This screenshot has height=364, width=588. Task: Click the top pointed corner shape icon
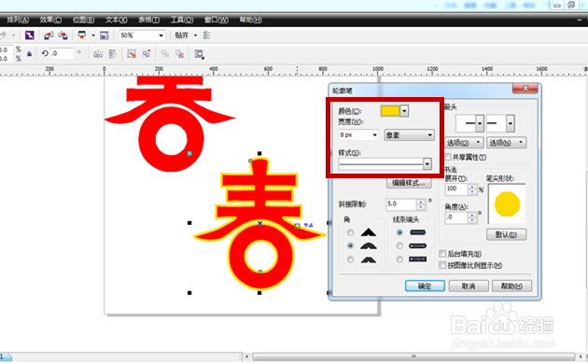point(369,232)
